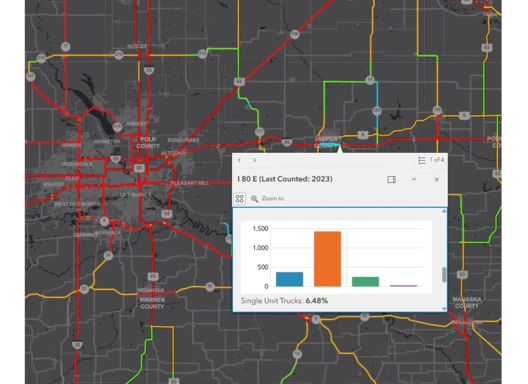Click the URBANDALE city label

click(77, 164)
